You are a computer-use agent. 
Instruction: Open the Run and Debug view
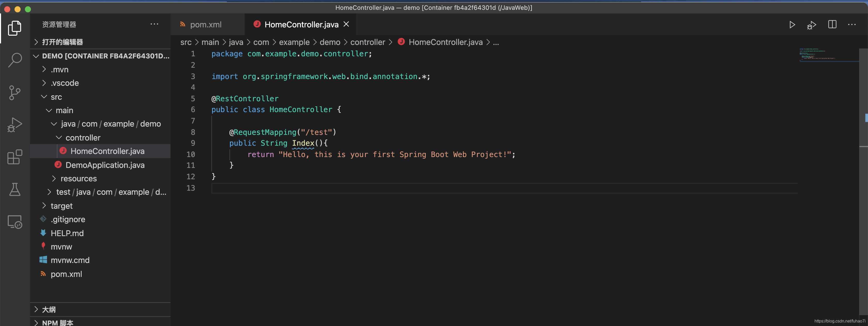(14, 125)
